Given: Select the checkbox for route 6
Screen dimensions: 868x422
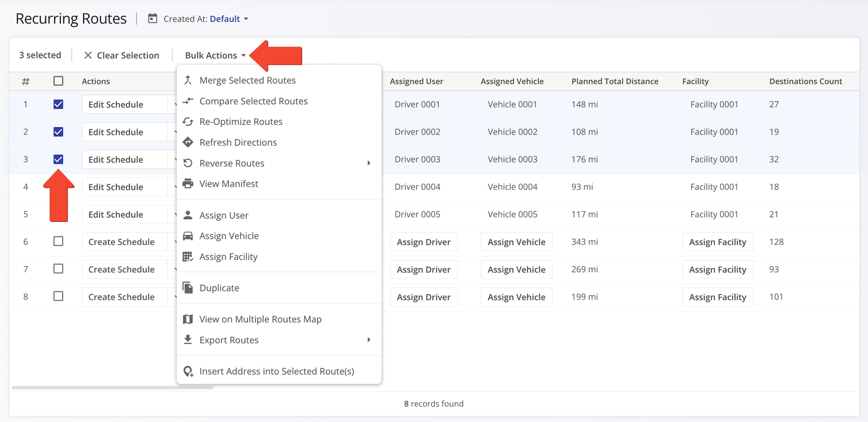Looking at the screenshot, I should (58, 242).
